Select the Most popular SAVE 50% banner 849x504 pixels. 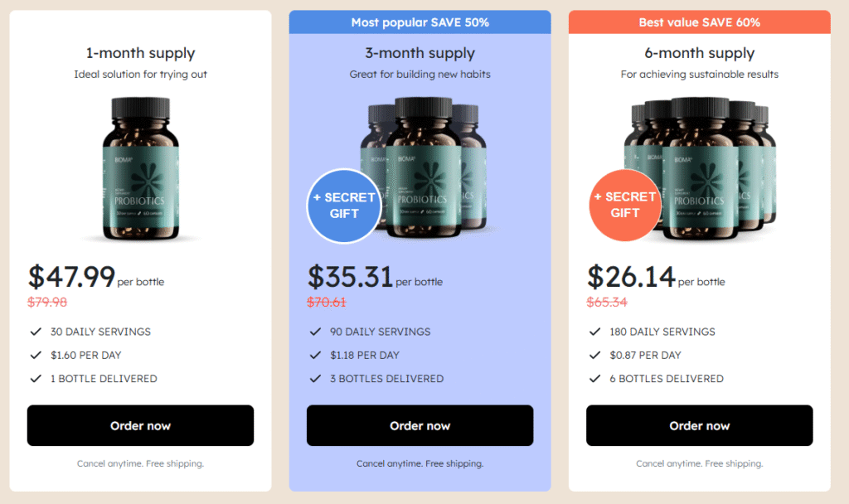pyautogui.click(x=420, y=22)
